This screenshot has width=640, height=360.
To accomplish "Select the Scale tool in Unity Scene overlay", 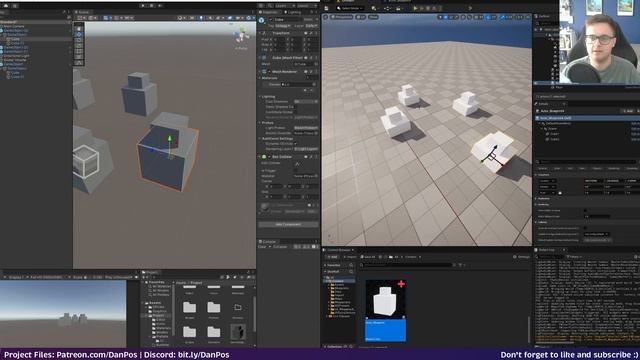I will point(79,46).
